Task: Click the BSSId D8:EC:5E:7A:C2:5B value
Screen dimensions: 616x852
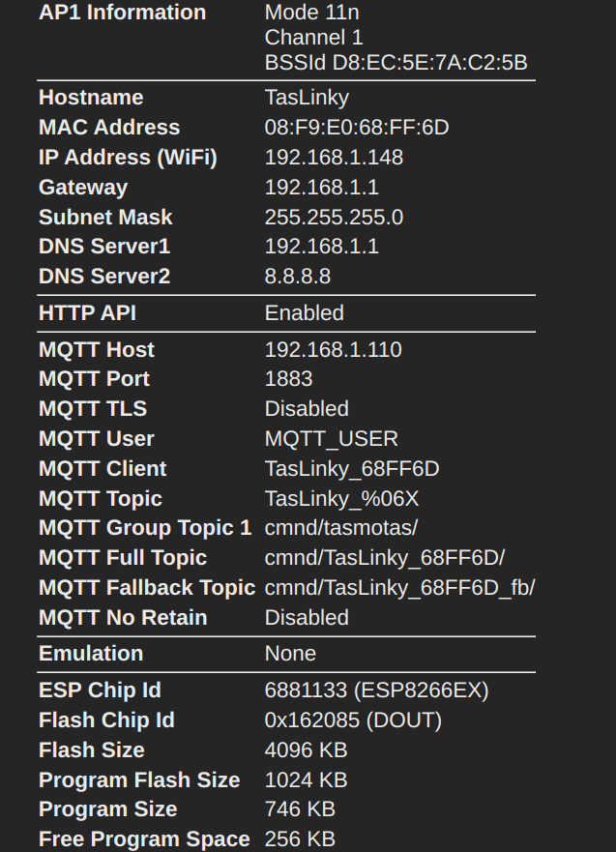Action: click(x=396, y=63)
